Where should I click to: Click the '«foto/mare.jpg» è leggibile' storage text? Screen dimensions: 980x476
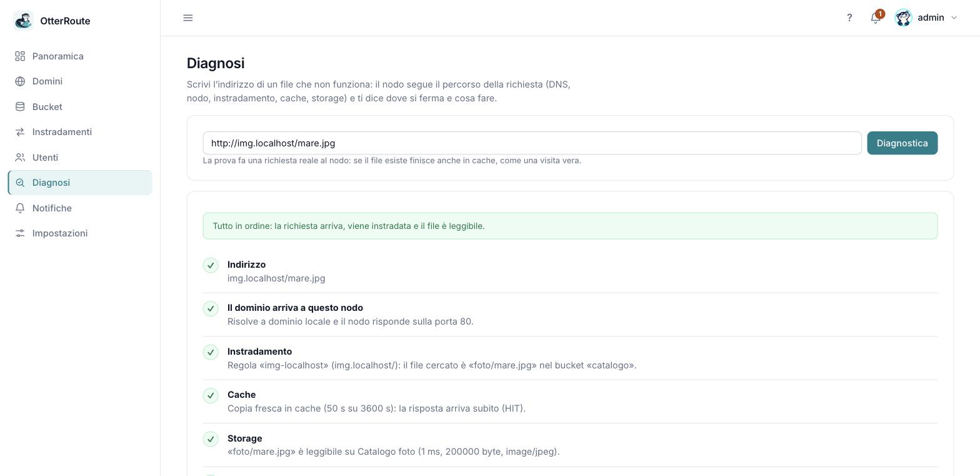click(x=394, y=452)
